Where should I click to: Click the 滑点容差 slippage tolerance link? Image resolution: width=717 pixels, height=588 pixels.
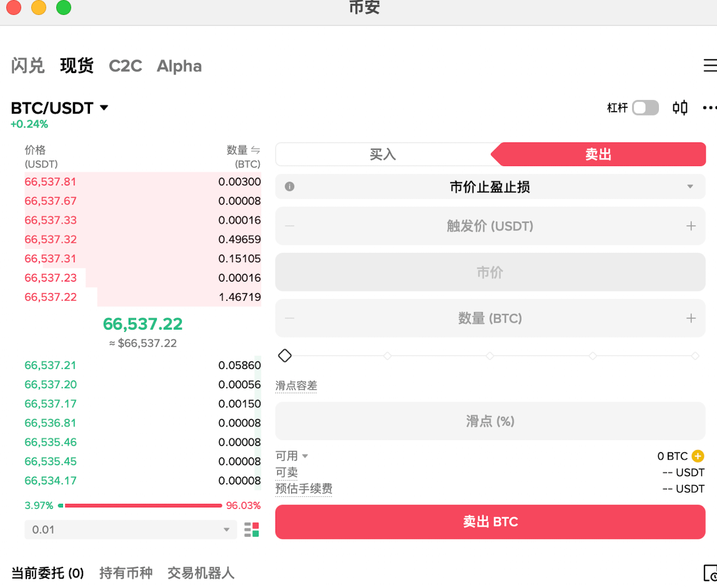tap(296, 385)
